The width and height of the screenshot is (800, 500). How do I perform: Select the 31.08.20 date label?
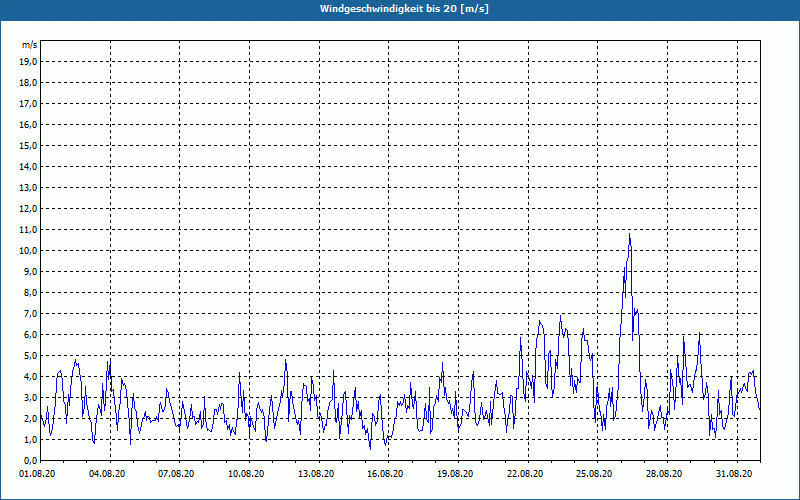(x=734, y=474)
